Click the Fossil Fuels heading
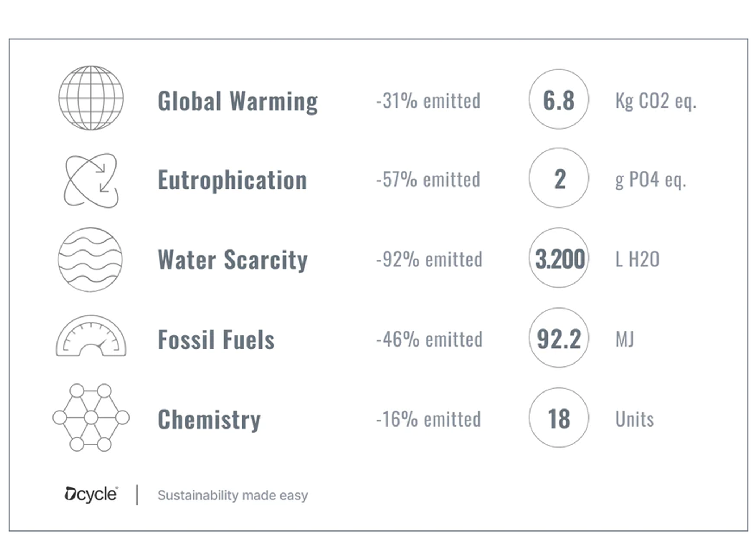Screen dimensions: 756x554 click(216, 340)
